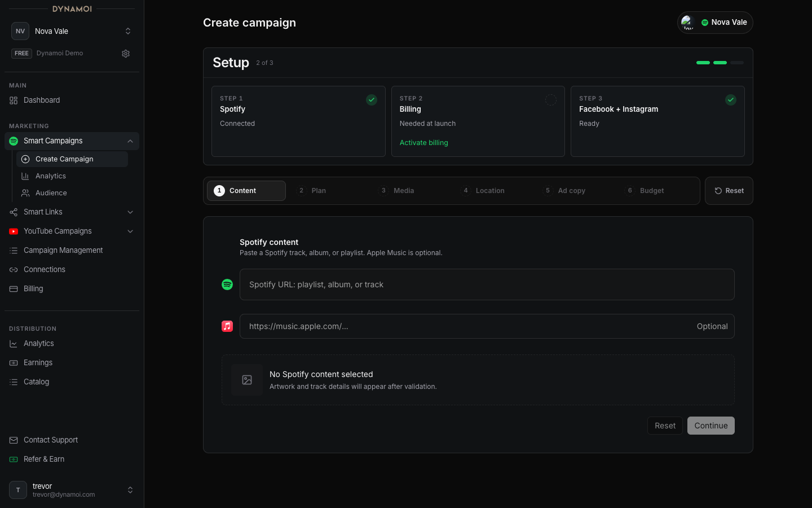Viewport: 812px width, 508px height.
Task: Click the envelope icon beside Contact Support
Action: click(14, 440)
